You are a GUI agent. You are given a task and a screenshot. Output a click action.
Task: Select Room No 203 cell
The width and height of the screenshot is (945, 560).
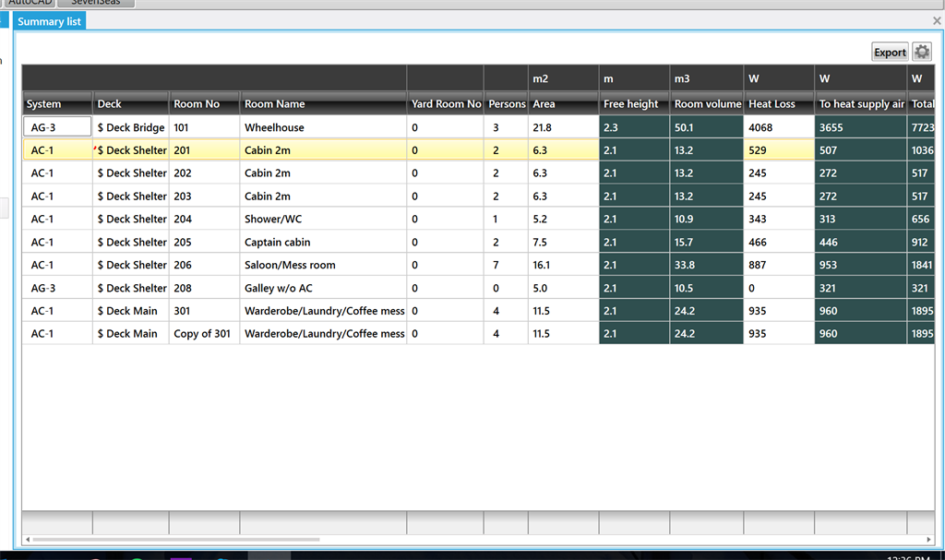pos(204,196)
